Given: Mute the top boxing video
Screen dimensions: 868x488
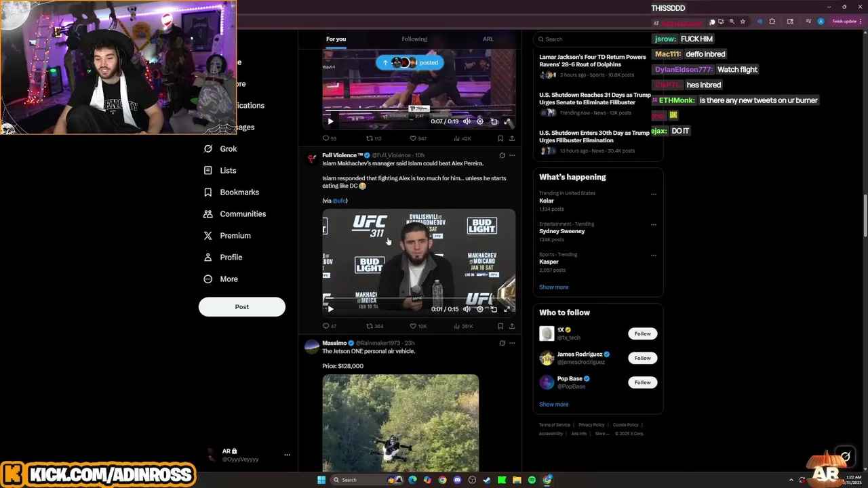Looking at the screenshot, I should (467, 121).
